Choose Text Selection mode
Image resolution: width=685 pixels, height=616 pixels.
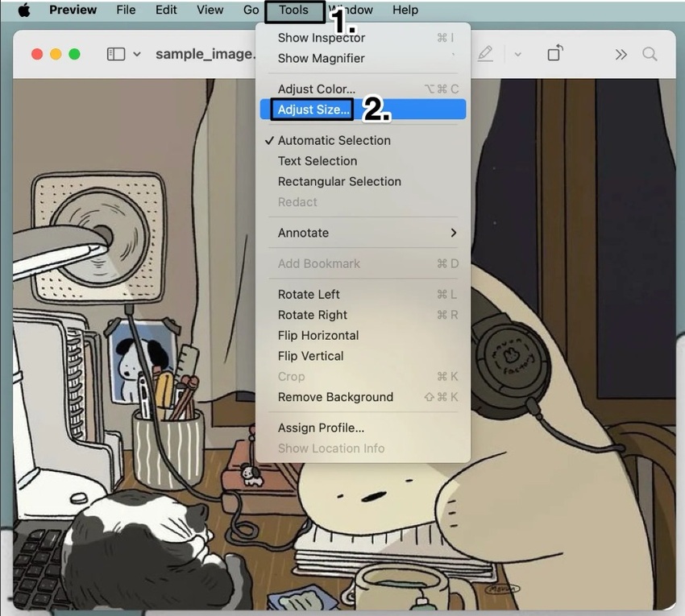(363, 161)
